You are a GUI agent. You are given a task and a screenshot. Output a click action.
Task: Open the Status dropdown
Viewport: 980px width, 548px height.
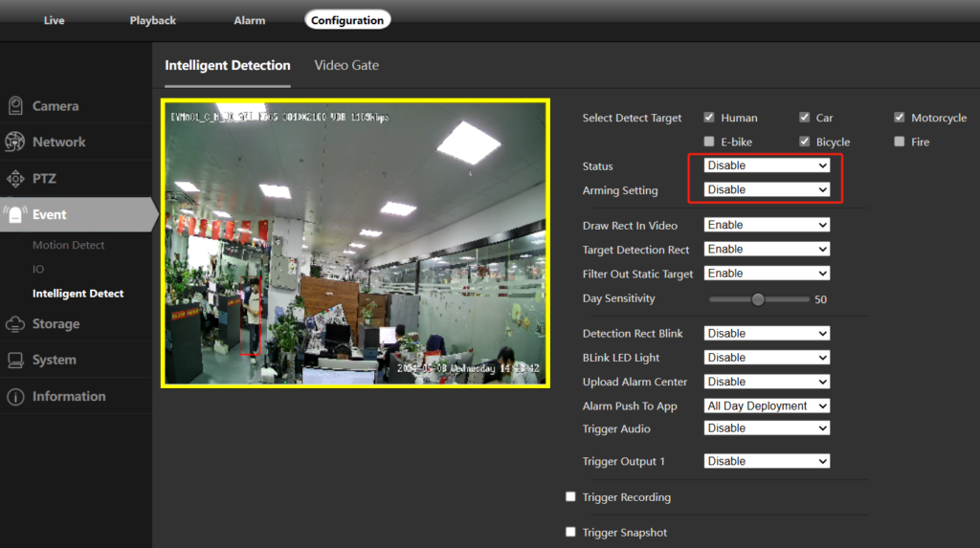tap(767, 165)
